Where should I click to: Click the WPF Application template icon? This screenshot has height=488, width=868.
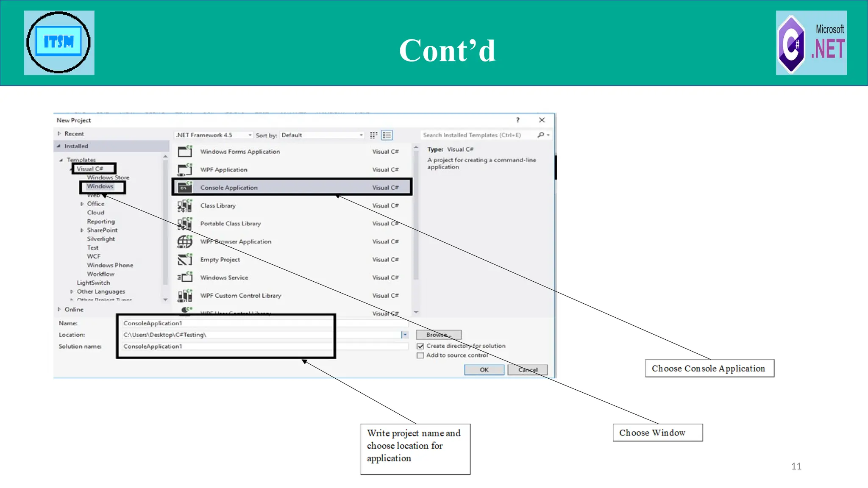click(x=185, y=169)
